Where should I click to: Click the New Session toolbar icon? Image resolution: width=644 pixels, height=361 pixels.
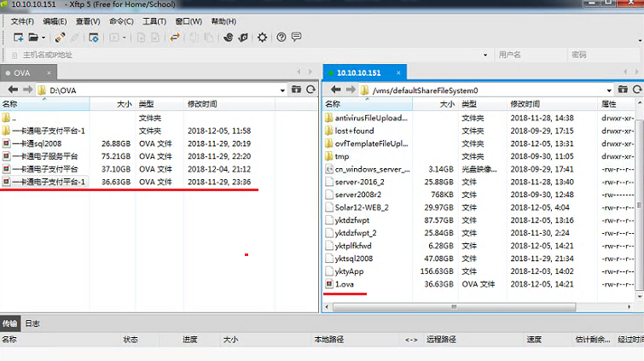click(x=17, y=38)
